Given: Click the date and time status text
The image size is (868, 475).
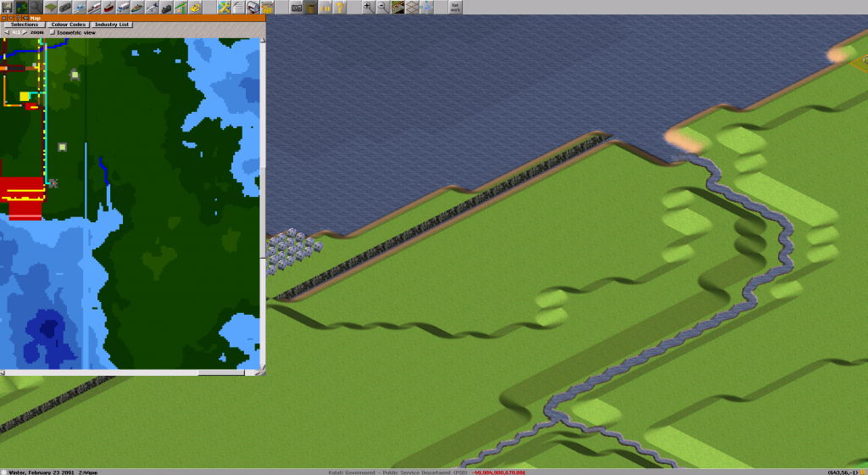Looking at the screenshot, I should pos(53,472).
